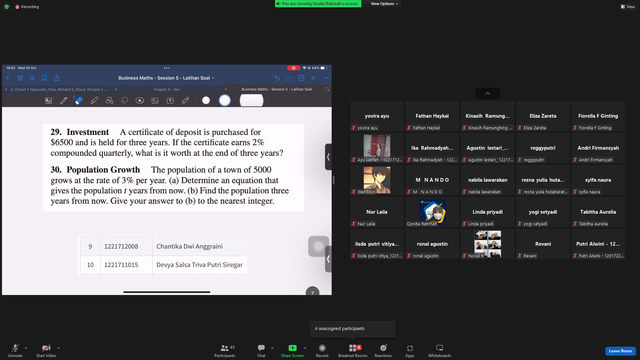The height and width of the screenshot is (360, 640).
Task: Switch to the Haeussler textbook tab
Action: [59, 89]
